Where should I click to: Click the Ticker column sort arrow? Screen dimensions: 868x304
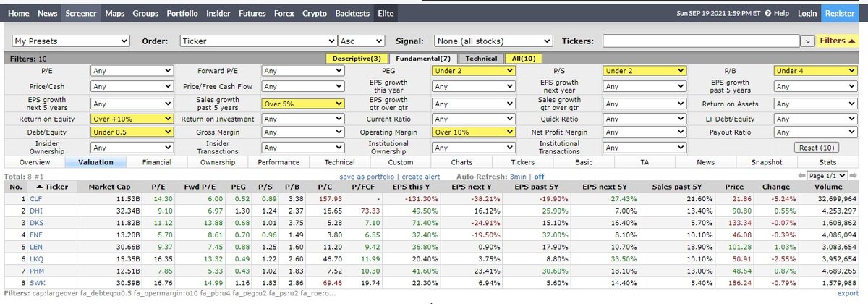pyautogui.click(x=40, y=187)
